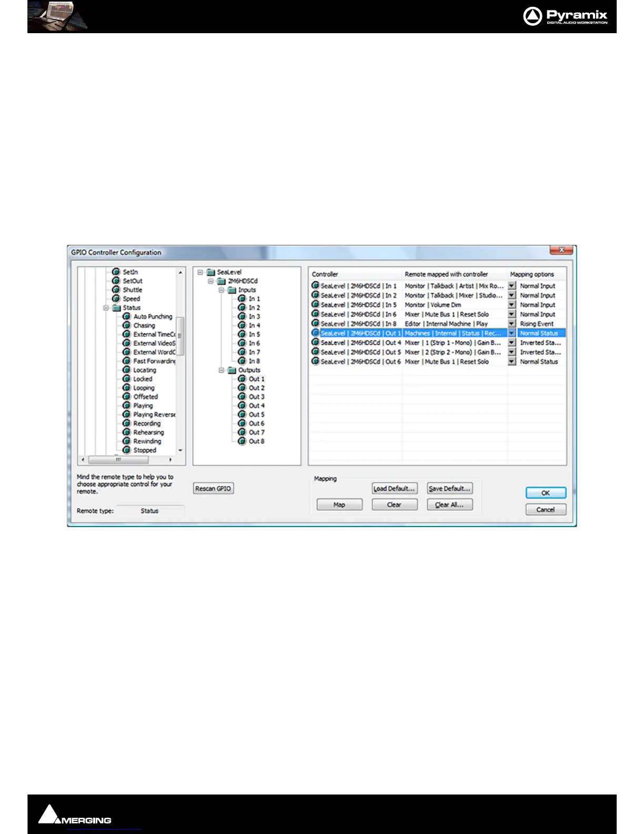Click the In 8 input icon
This screenshot has width=644, height=834.
click(x=242, y=361)
